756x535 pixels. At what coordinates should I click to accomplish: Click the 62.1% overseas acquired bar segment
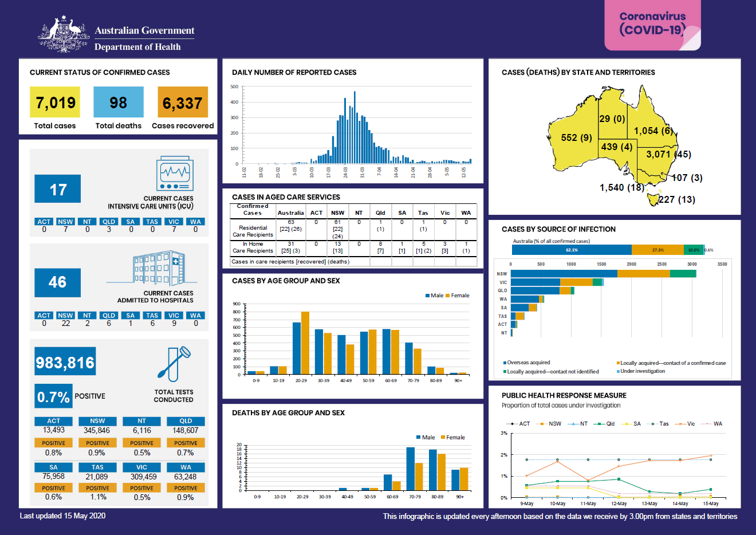pos(572,250)
